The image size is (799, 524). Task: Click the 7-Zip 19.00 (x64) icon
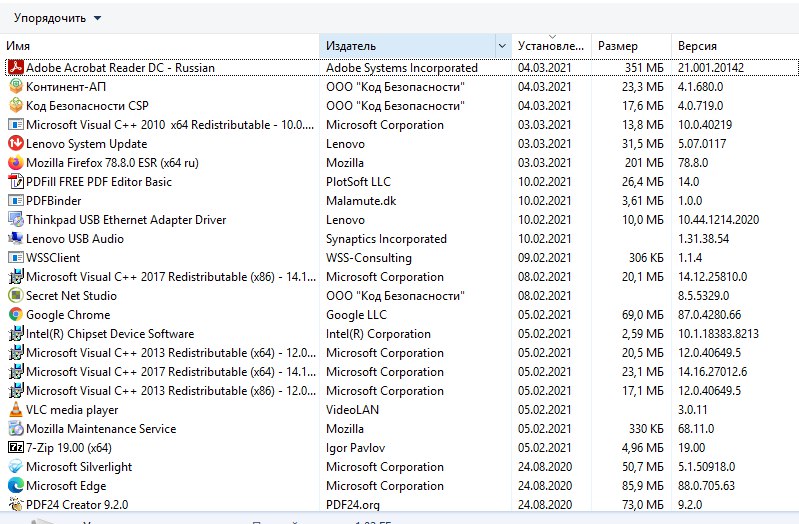click(x=16, y=448)
